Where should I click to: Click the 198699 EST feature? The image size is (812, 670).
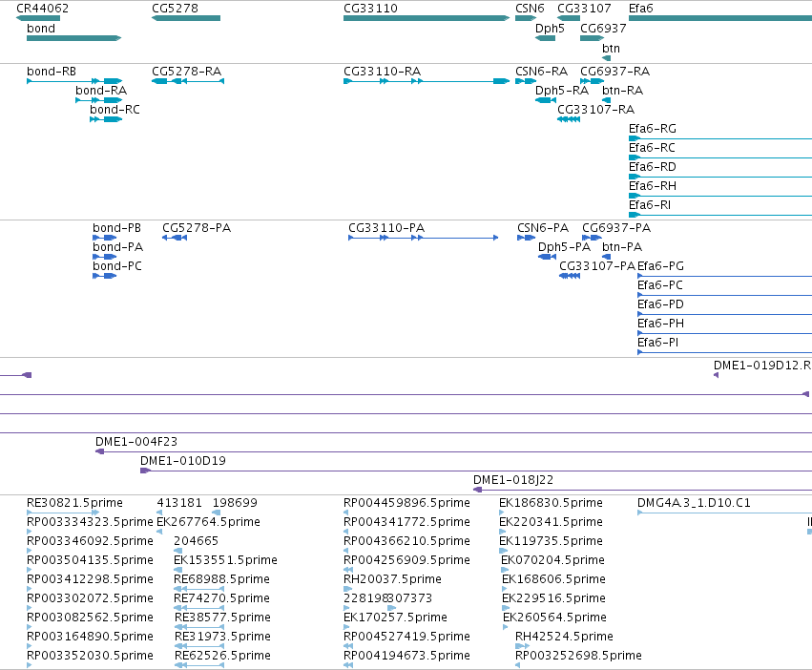click(x=217, y=513)
